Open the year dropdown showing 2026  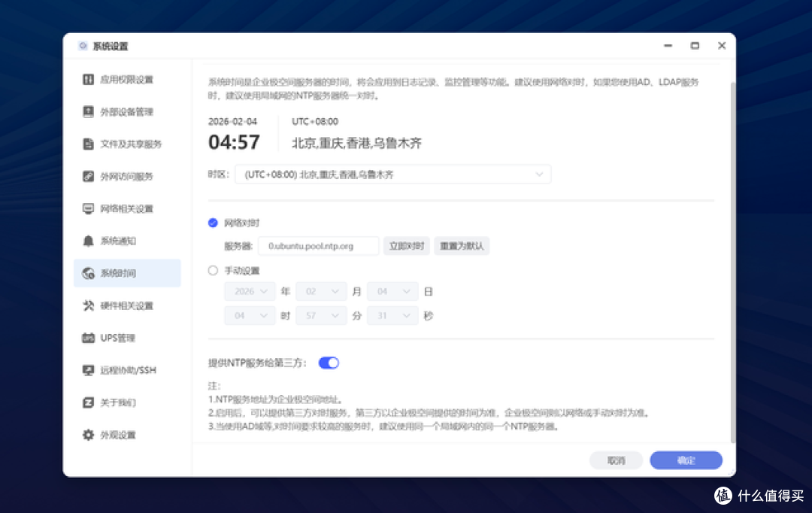pos(250,291)
